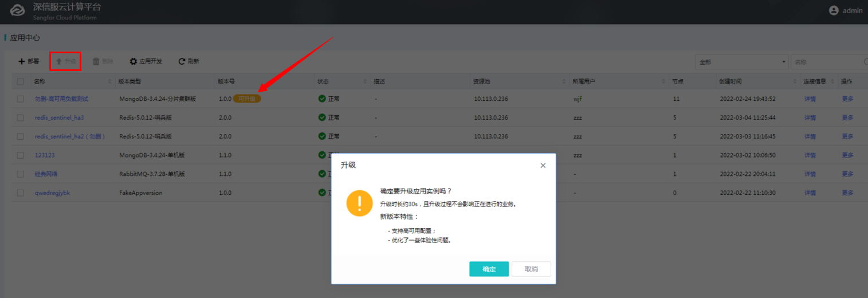Click MongoDB-3.4.24-分片集群版 version type cell
The height and width of the screenshot is (298, 868).
(158, 99)
